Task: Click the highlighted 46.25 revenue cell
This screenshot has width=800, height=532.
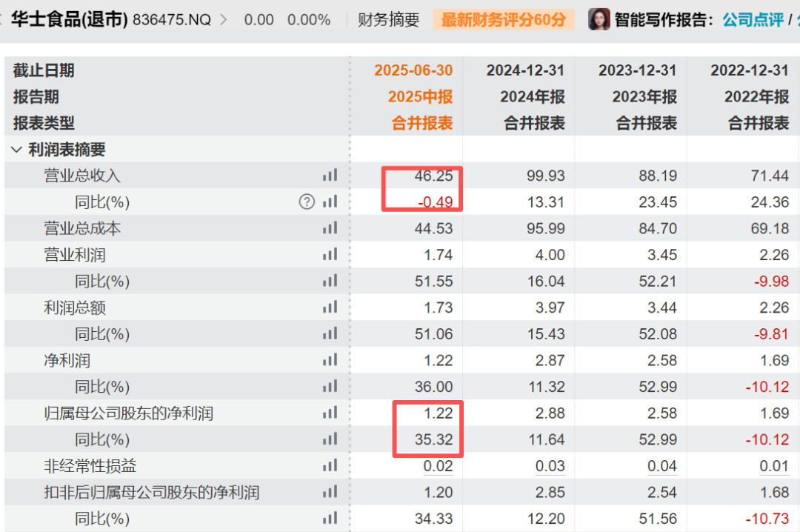Action: 434,175
